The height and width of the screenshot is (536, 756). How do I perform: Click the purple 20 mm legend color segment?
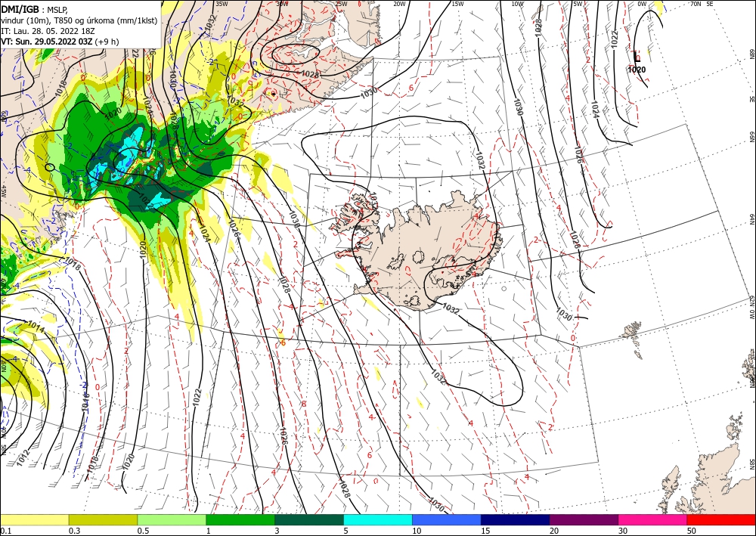click(x=584, y=519)
